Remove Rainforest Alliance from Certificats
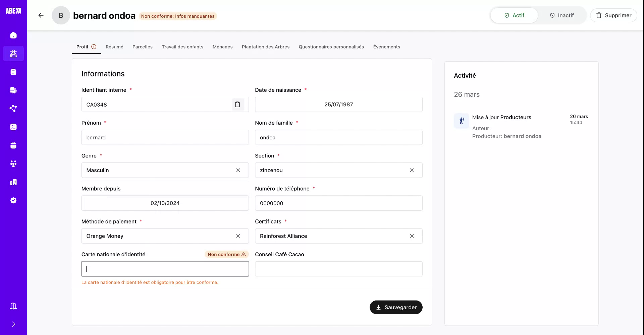 412,236
